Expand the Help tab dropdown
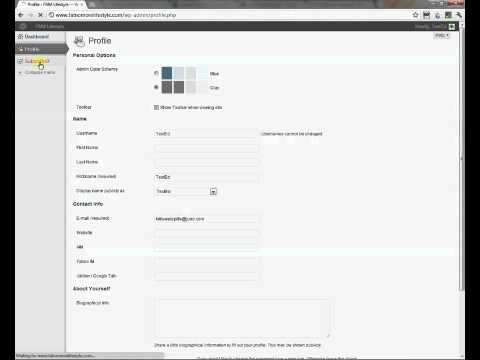Image resolution: width=480 pixels, height=360 pixels. pyautogui.click(x=442, y=36)
